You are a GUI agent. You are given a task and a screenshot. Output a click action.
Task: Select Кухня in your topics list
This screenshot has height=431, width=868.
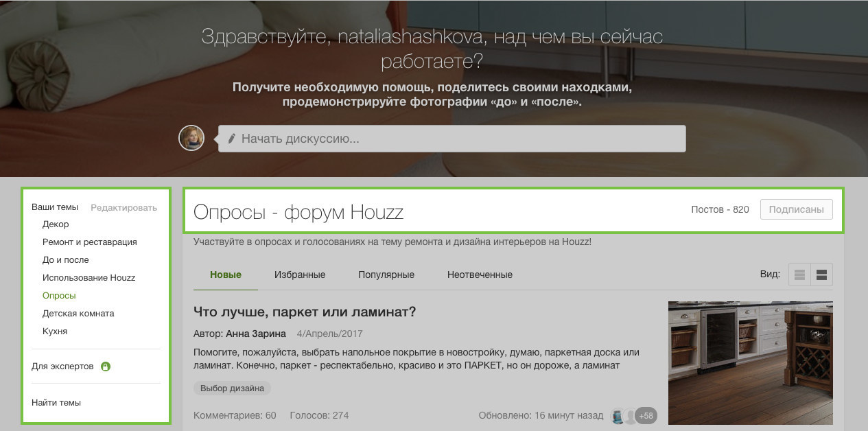click(54, 331)
